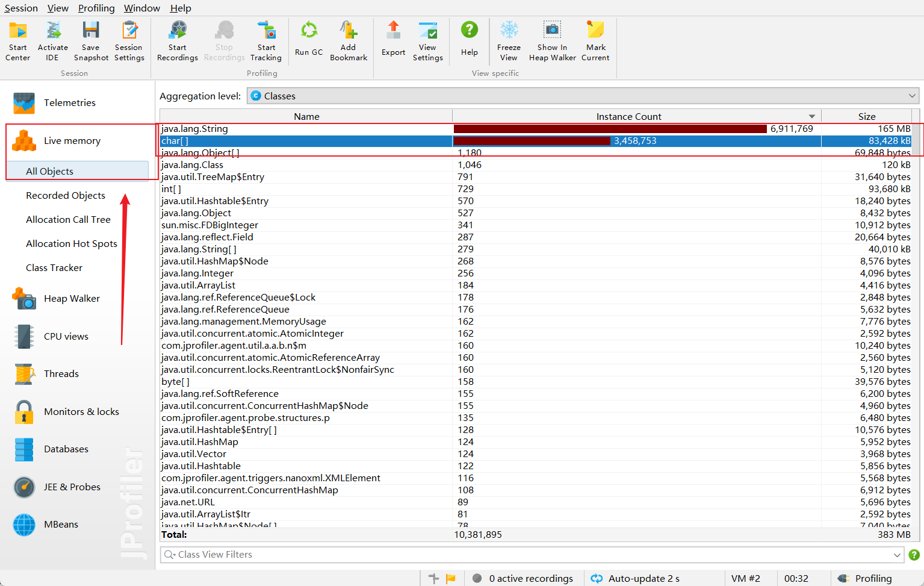Select the sun.misc.FDBigInteger row
The height and width of the screenshot is (586, 924).
pos(536,225)
